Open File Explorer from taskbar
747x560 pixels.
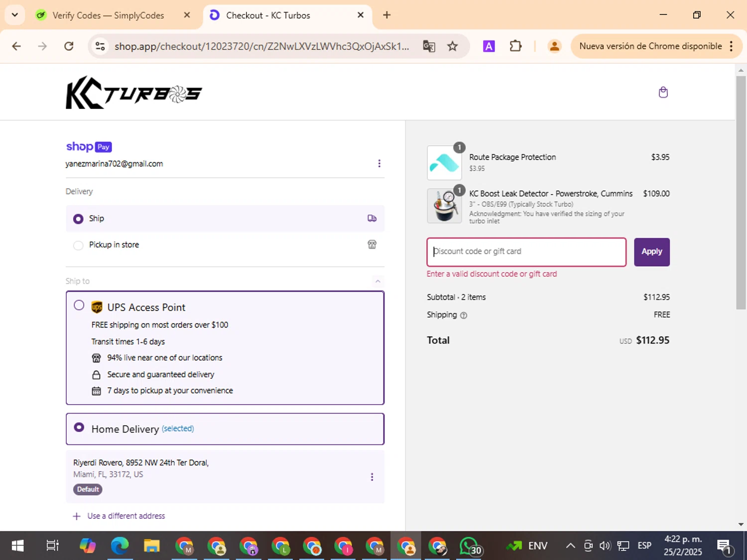coord(151,546)
